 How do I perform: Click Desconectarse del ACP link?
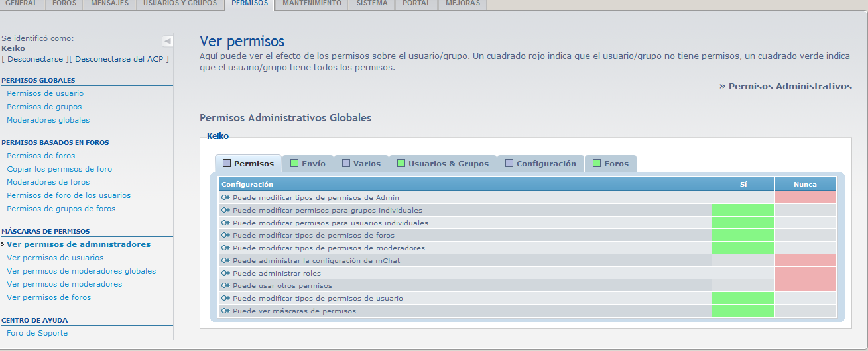[119, 59]
